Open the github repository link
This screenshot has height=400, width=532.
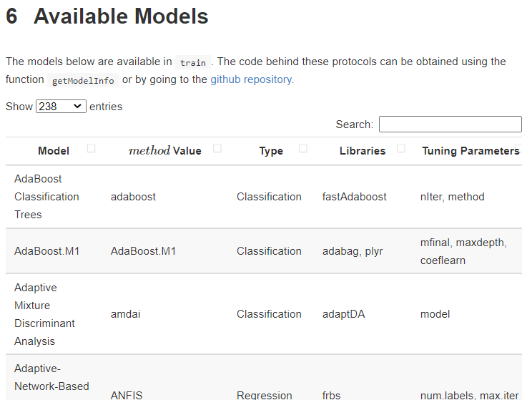coord(251,79)
